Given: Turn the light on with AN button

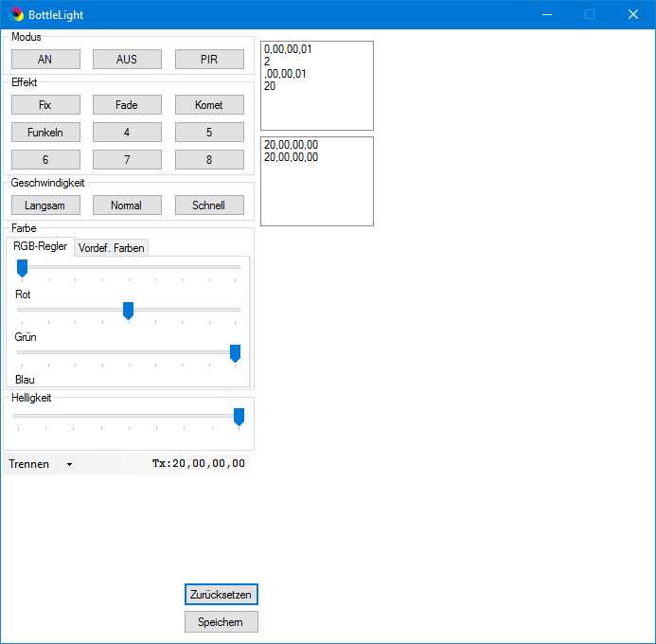Looking at the screenshot, I should pyautogui.click(x=45, y=59).
